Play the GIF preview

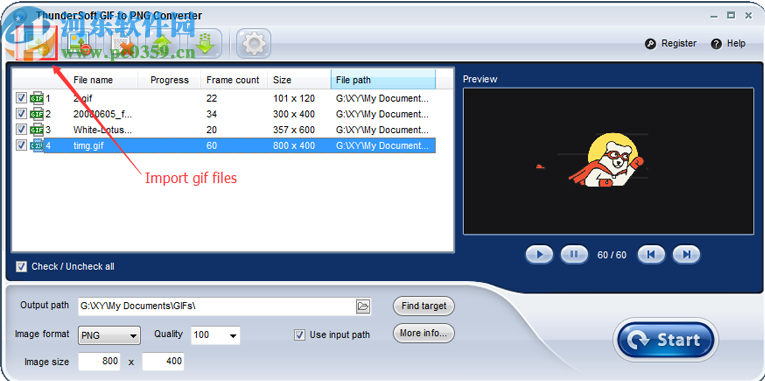click(539, 254)
